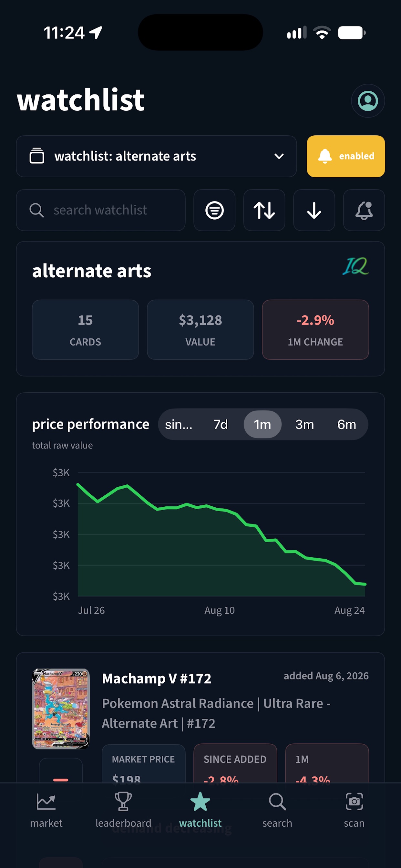Viewport: 401px width, 868px height.
Task: Tap the sort up-down arrows icon
Action: pyautogui.click(x=264, y=210)
